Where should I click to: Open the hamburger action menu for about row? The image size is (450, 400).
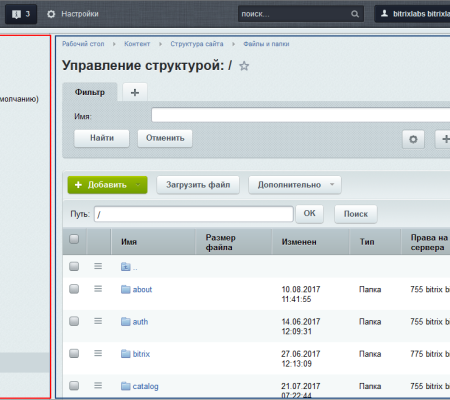pos(98,289)
